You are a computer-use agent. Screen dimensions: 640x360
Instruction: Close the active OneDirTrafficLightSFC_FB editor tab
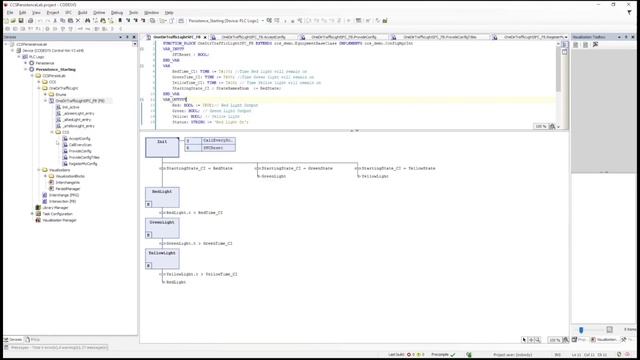[205, 37]
